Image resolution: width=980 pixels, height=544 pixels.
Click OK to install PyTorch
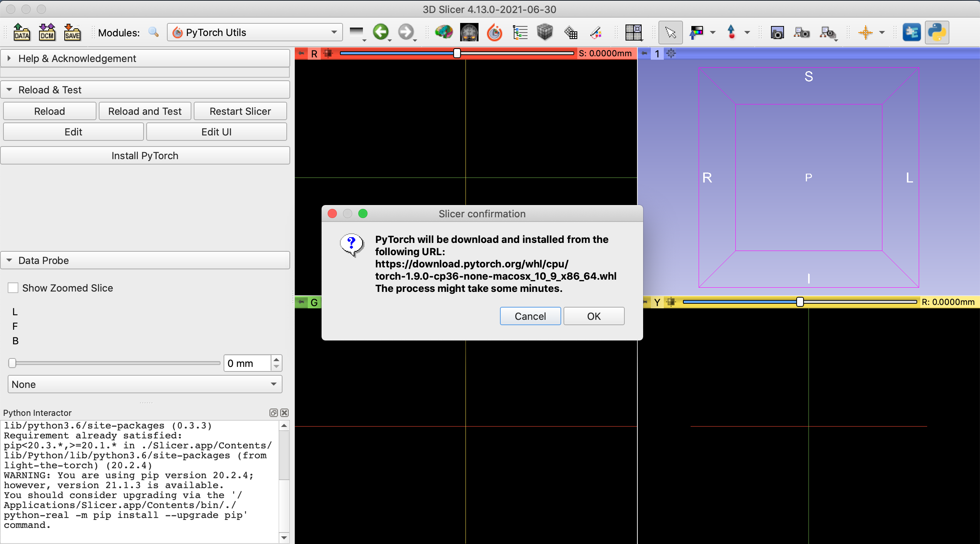[594, 316]
